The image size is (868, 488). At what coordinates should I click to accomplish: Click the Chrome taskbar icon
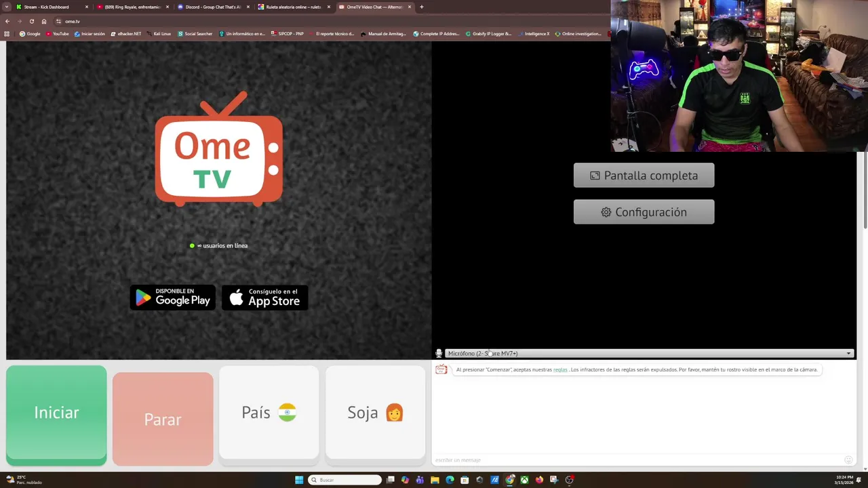pos(510,480)
